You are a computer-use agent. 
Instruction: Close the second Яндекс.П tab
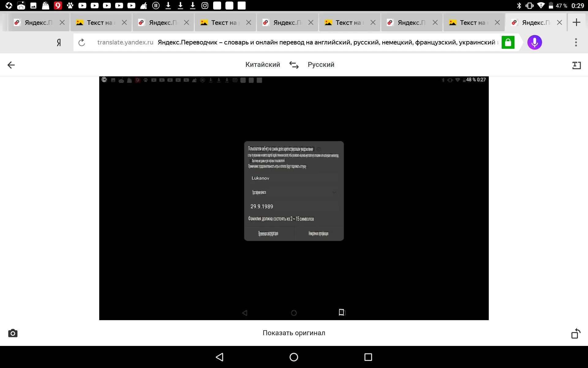[187, 22]
